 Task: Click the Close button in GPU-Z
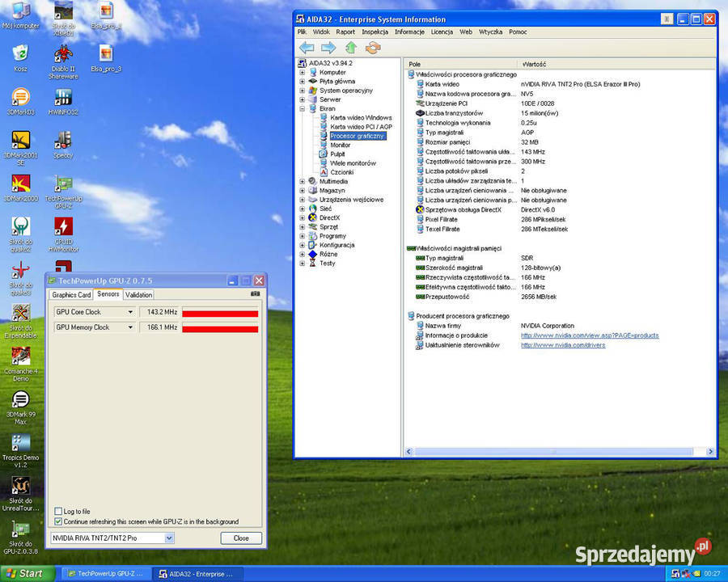[241, 538]
